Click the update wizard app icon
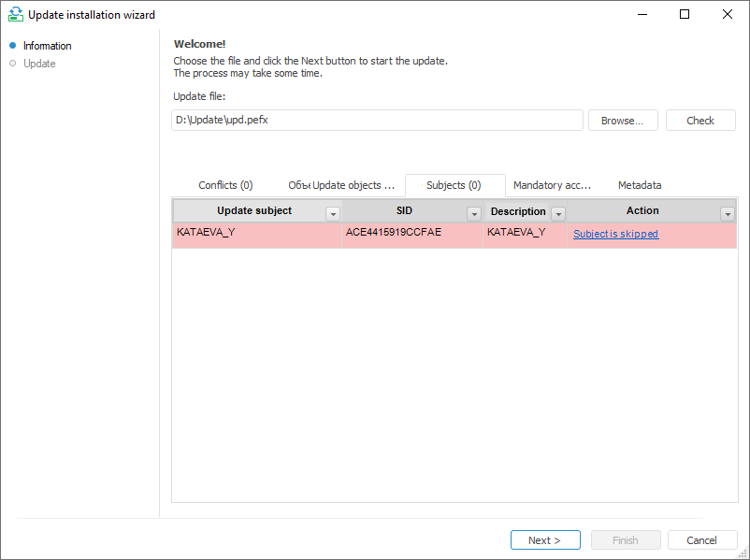 point(14,15)
